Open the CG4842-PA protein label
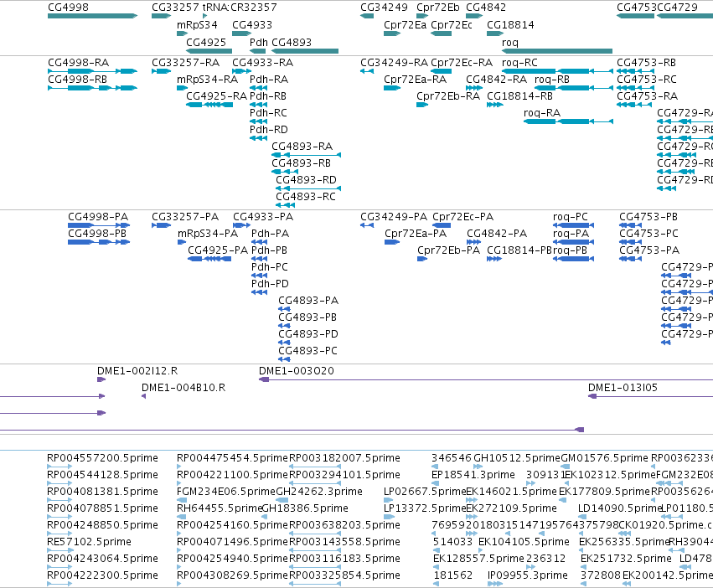Viewport: 713px width, 588px height. tap(497, 234)
